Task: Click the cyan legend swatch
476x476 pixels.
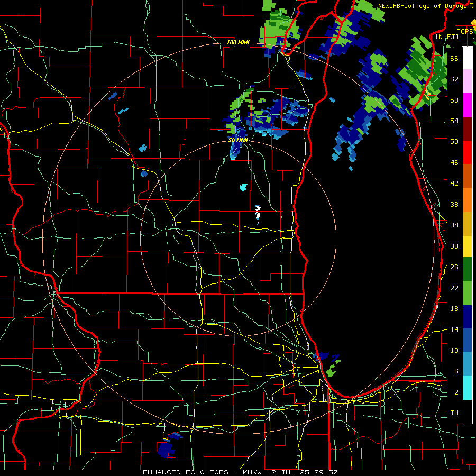Action: point(467,388)
